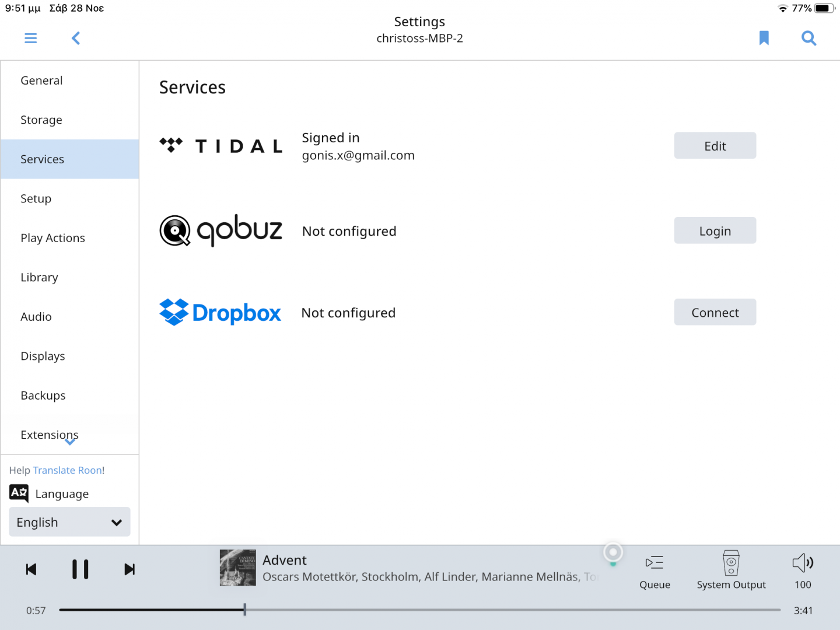Click the 0:57 elapsed time
The height and width of the screenshot is (630, 840).
pyautogui.click(x=36, y=611)
